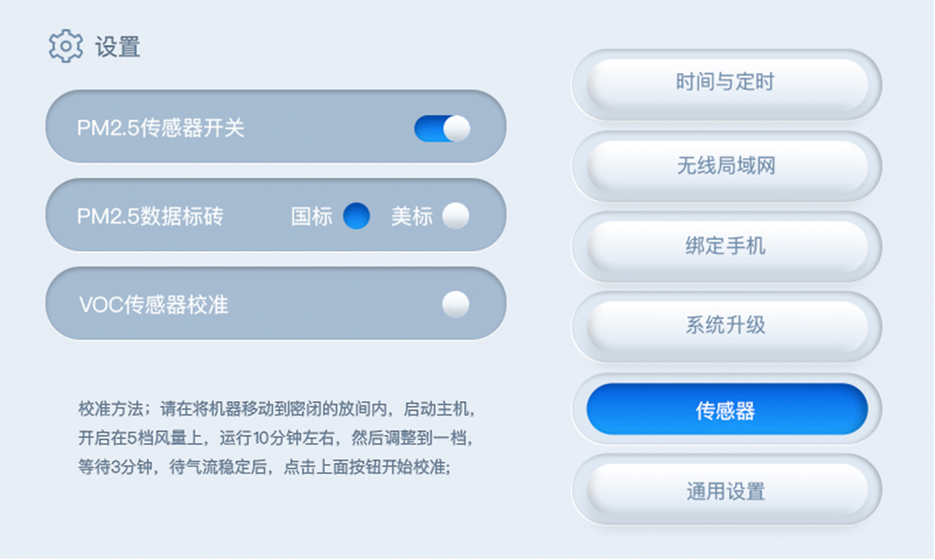This screenshot has height=560, width=935.
Task: Start VOC传感器校准 with its round button
Action: [456, 304]
